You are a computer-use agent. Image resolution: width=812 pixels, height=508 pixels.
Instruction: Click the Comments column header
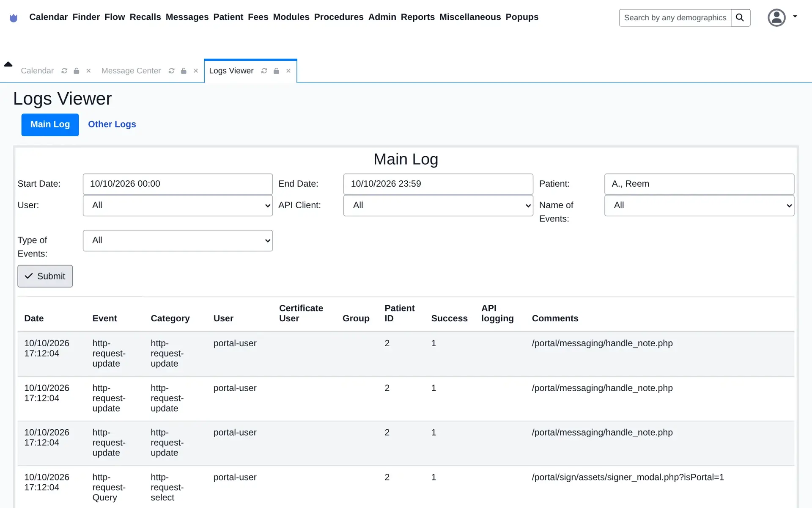555,318
